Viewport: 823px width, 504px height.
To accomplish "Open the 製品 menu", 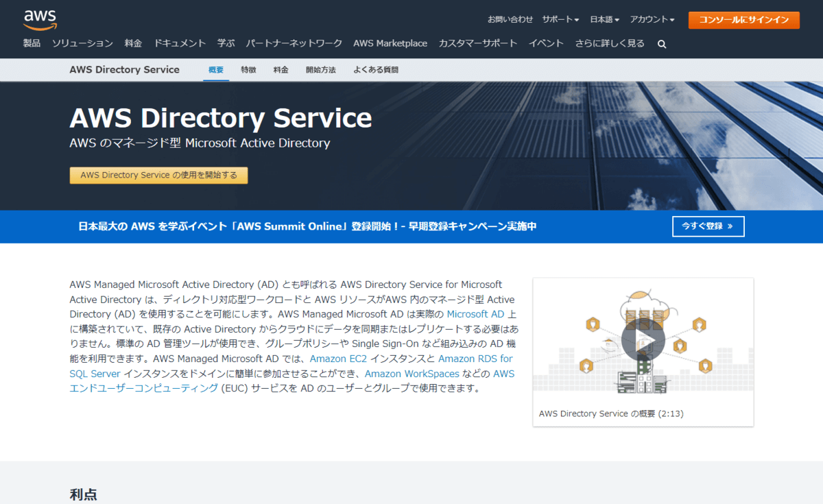I will (32, 43).
